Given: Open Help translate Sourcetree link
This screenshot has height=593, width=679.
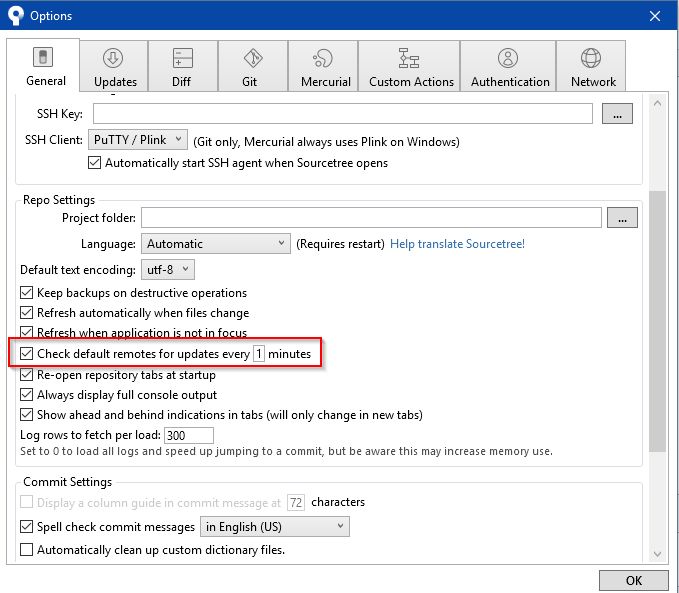Looking at the screenshot, I should click(457, 243).
